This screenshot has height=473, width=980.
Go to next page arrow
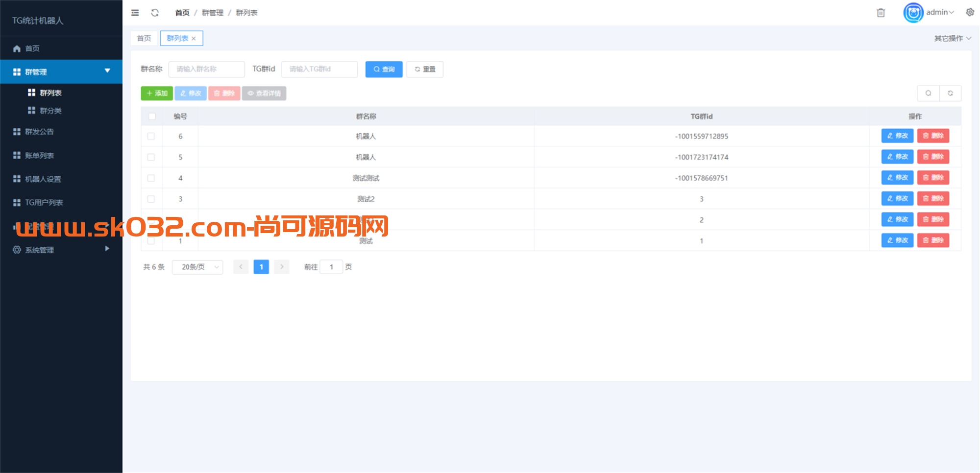click(x=282, y=267)
